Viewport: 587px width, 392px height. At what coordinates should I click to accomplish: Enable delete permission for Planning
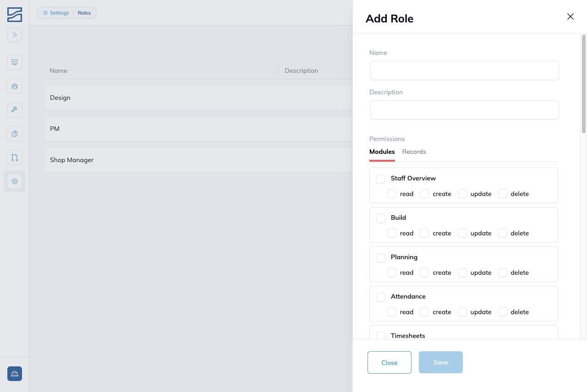(503, 272)
